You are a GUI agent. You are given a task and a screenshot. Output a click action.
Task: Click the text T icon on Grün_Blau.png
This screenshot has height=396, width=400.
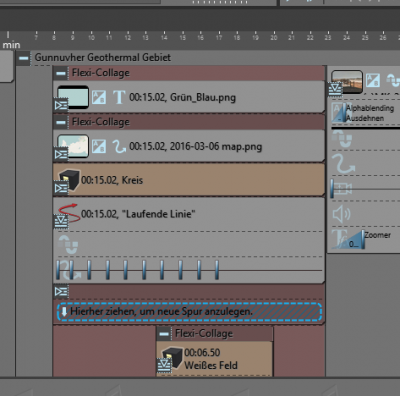119,97
